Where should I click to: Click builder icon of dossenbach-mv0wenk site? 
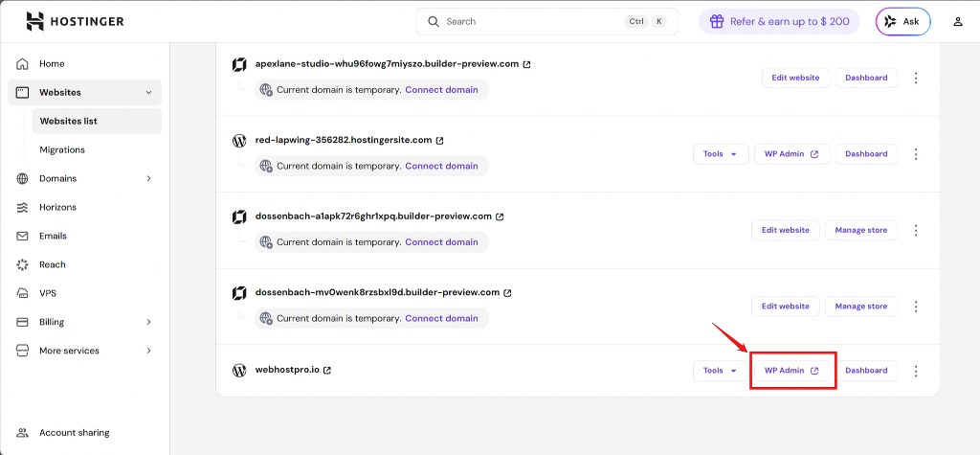[x=238, y=292]
